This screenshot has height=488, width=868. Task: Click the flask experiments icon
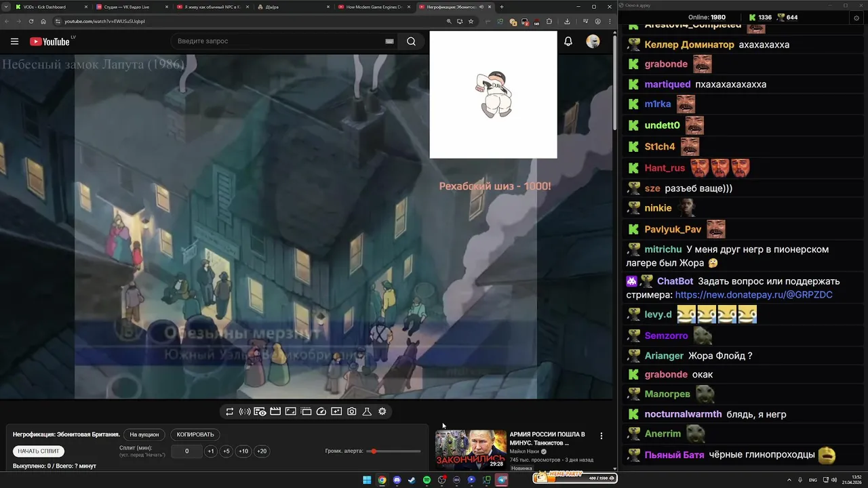point(367,411)
